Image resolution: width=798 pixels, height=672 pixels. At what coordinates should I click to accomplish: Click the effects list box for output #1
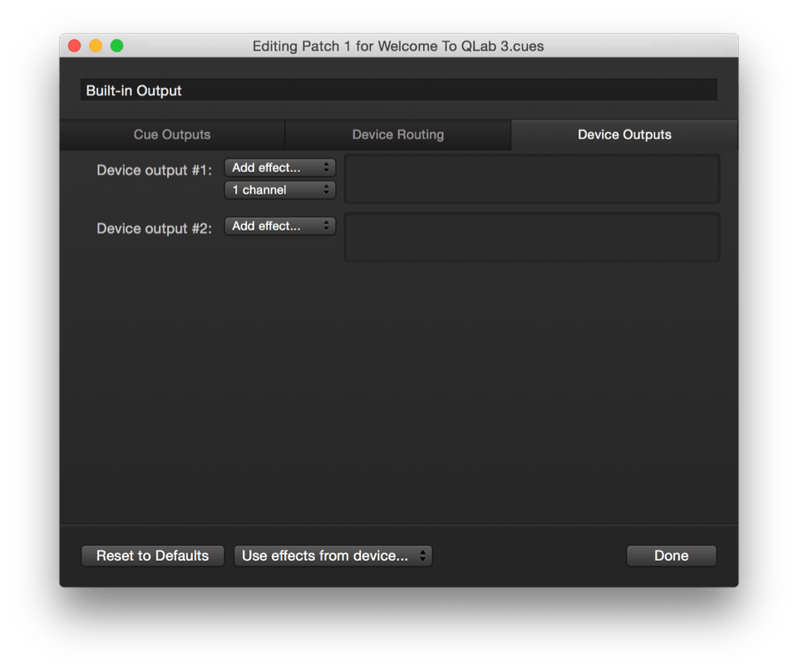[532, 179]
